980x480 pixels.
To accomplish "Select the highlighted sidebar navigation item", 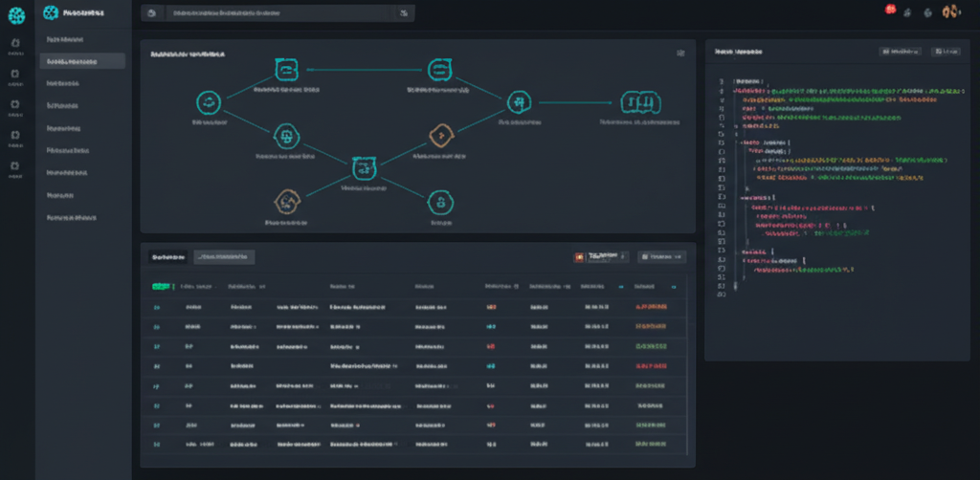I will click(82, 61).
